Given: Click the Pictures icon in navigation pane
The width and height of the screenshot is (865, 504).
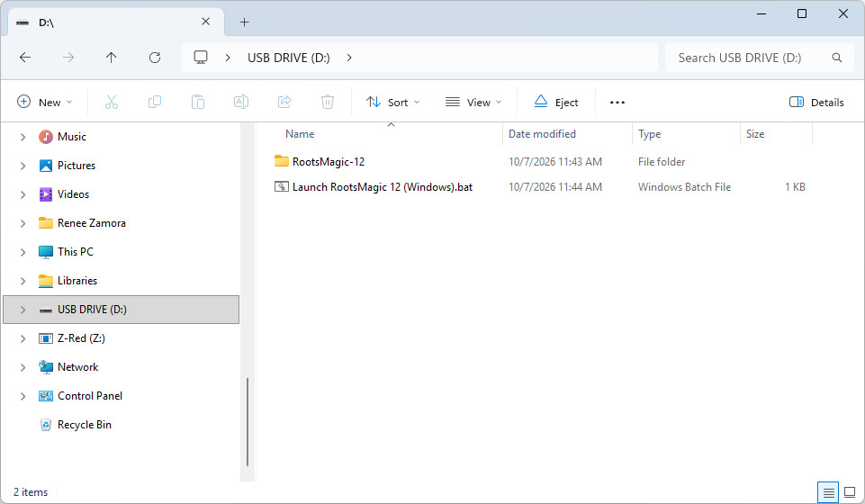Looking at the screenshot, I should click(46, 166).
